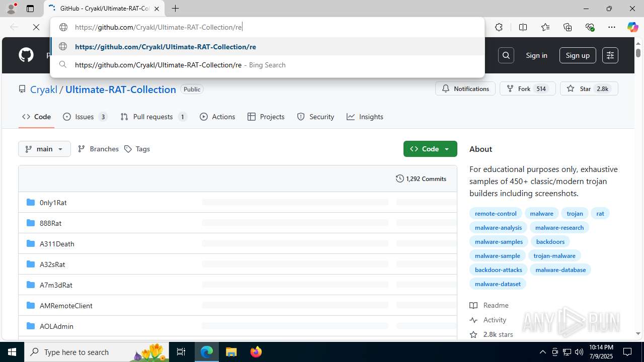The height and width of the screenshot is (362, 644).
Task: Open Edge Settings and more menu
Action: click(612, 27)
